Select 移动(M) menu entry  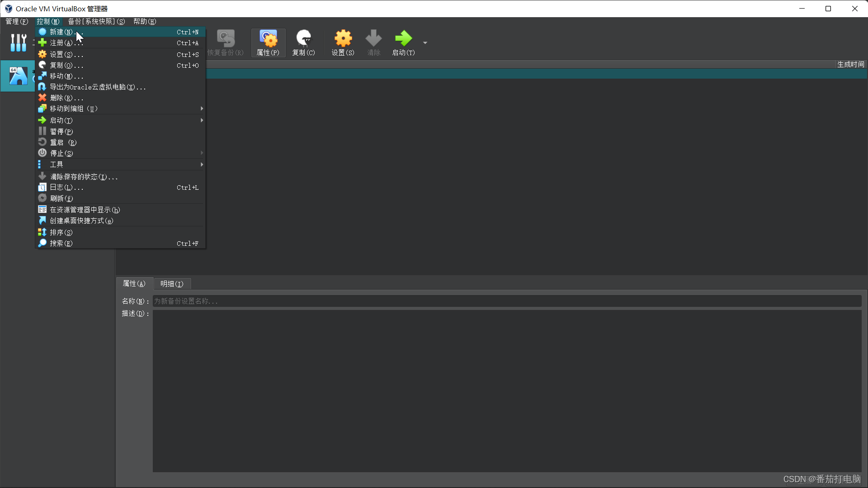120,76
